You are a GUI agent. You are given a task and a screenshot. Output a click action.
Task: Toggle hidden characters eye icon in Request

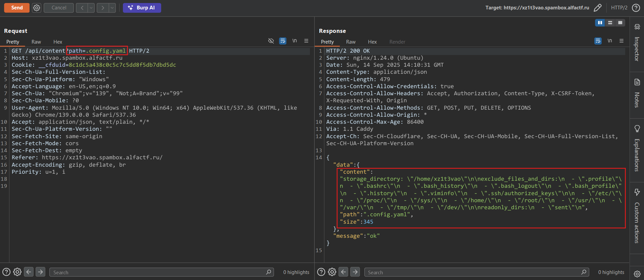click(271, 41)
